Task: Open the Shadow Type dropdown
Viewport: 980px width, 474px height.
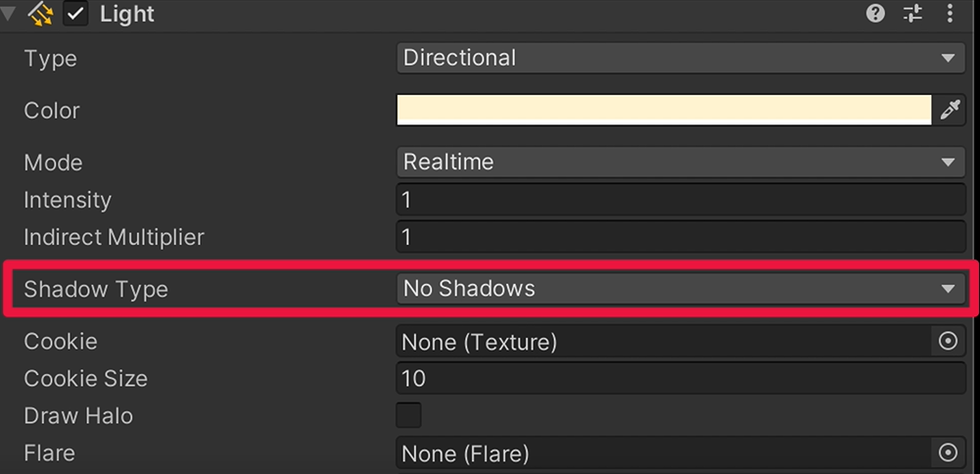Action: pos(681,289)
